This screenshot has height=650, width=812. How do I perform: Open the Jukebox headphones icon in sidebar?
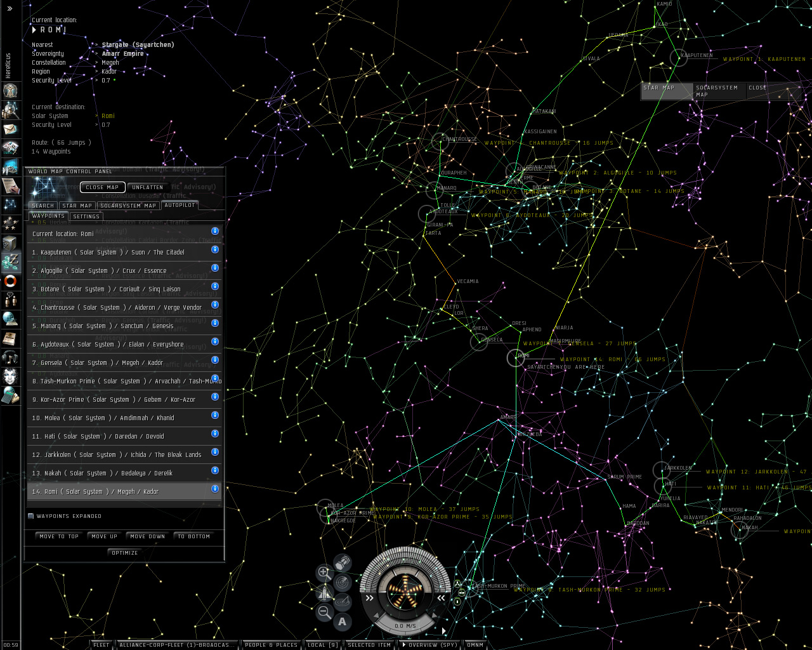(10, 357)
